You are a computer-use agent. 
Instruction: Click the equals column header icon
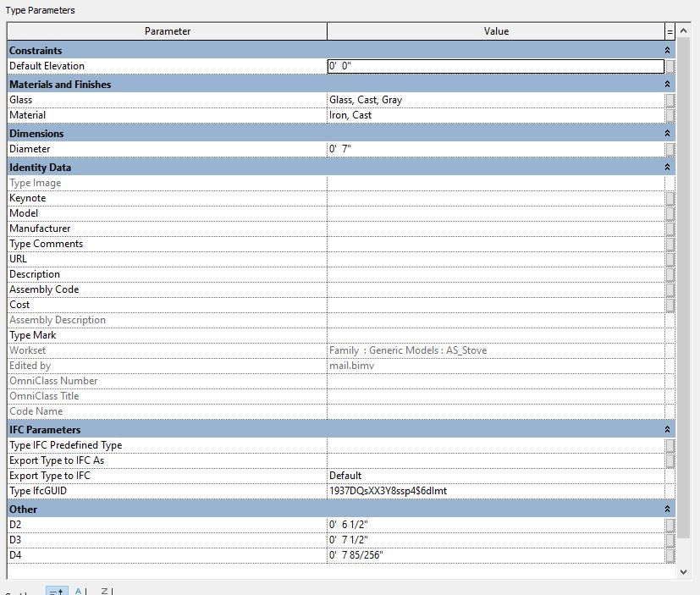pyautogui.click(x=670, y=31)
